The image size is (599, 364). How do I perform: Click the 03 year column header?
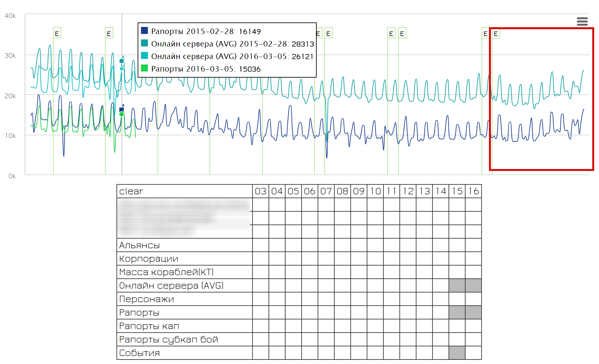click(261, 191)
